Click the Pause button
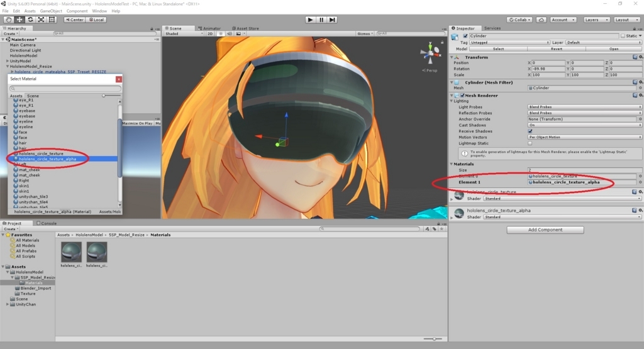 point(321,19)
